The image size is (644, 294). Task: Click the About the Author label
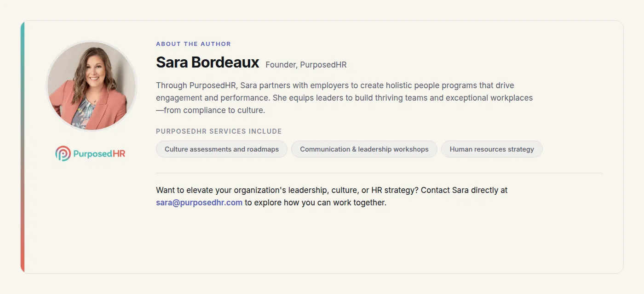point(193,44)
